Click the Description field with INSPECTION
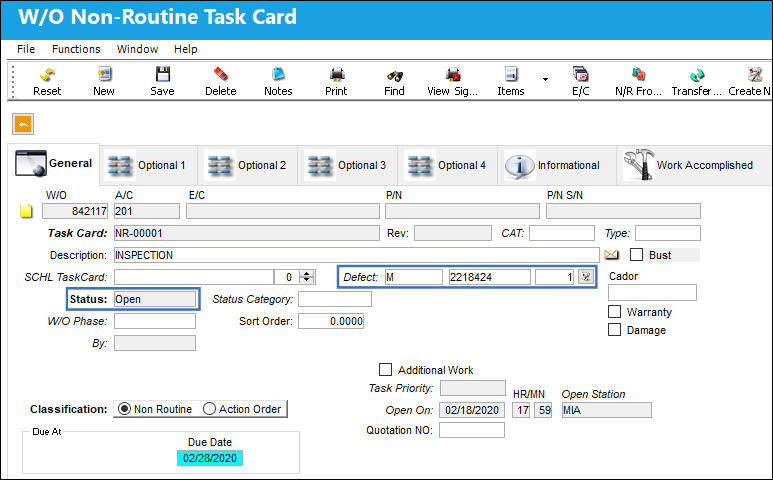Viewport: 773px width, 480px height. click(x=356, y=255)
